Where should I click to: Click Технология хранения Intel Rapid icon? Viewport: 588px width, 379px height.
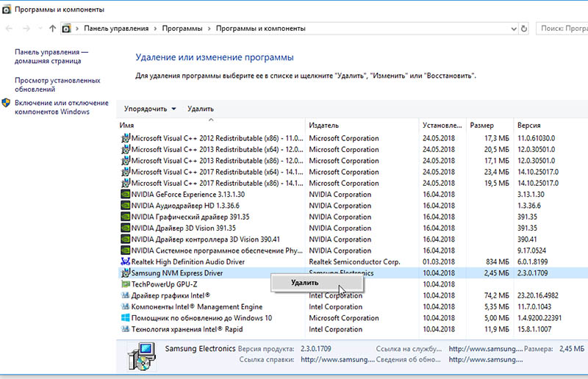pos(125,329)
